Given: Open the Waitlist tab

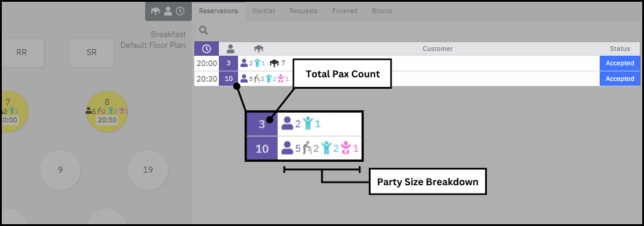Looking at the screenshot, I should [x=264, y=11].
